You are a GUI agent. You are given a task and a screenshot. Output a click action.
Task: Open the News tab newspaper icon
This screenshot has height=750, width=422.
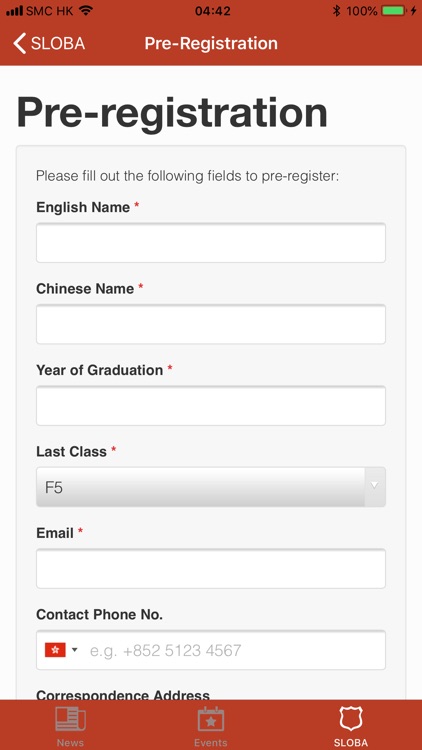pyautogui.click(x=70, y=719)
